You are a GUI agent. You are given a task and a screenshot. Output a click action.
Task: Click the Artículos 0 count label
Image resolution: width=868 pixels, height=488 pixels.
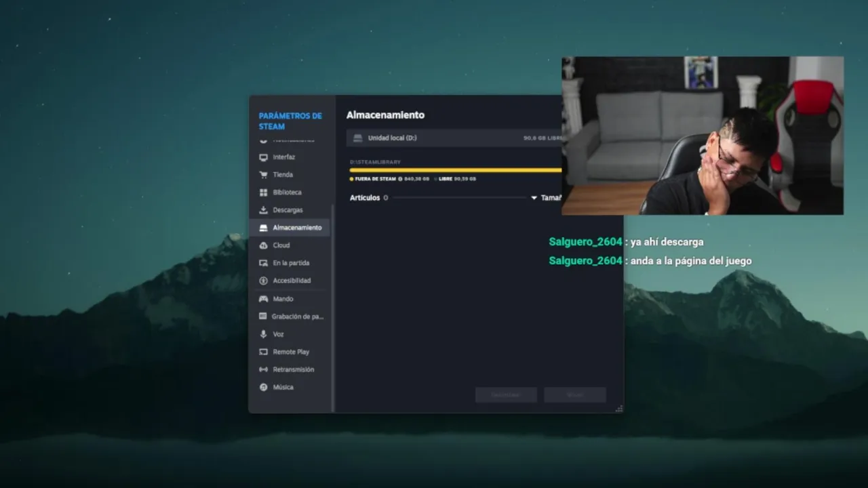369,198
